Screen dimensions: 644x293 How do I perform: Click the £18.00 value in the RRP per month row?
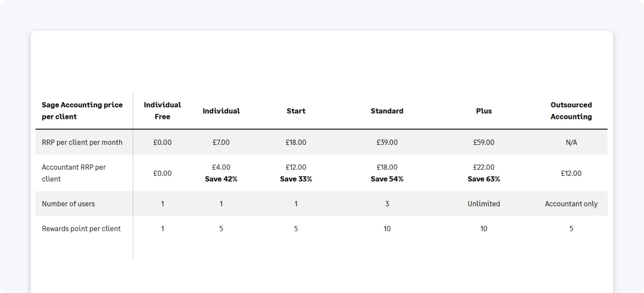point(296,142)
